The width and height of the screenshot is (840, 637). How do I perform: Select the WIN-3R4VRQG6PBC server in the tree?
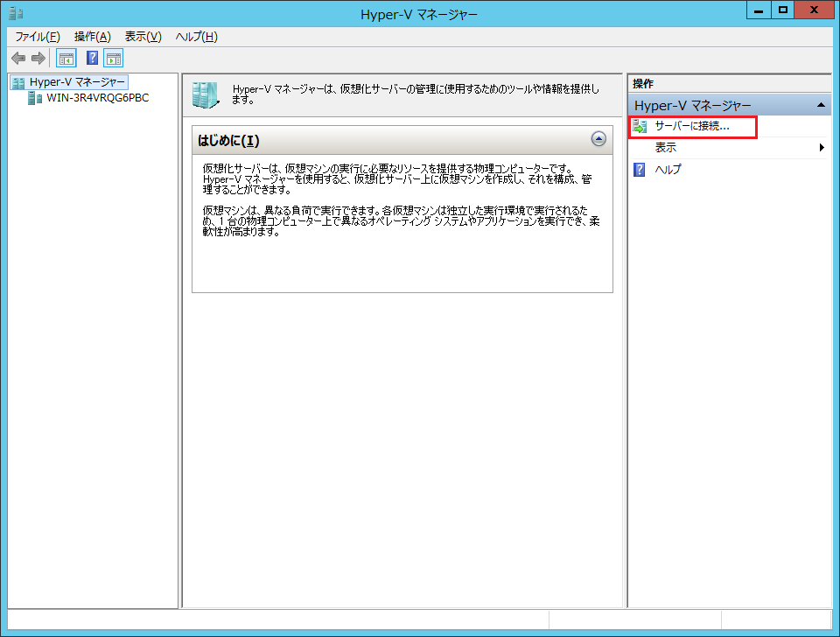(96, 98)
